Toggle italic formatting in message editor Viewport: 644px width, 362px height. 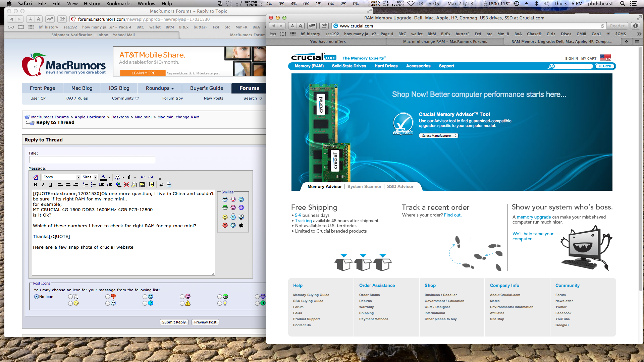tap(43, 185)
